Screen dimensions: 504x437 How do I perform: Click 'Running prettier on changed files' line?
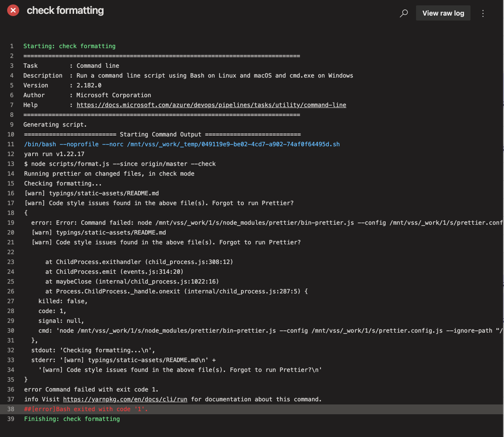click(x=109, y=174)
